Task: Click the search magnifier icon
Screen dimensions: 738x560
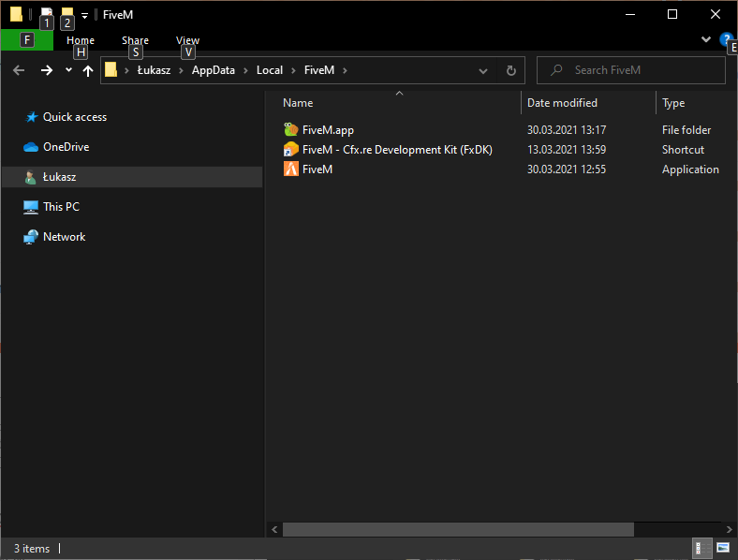Action: (556, 70)
